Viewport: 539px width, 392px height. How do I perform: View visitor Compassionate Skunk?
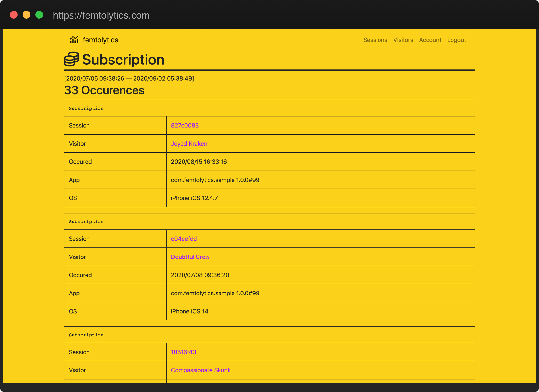tap(201, 370)
